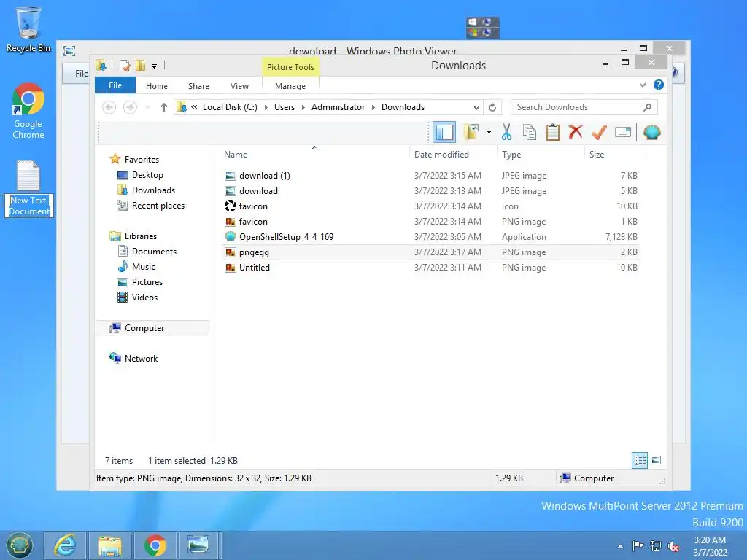Image resolution: width=747 pixels, height=560 pixels.
Task: Go back with the Back arrow
Action: (109, 107)
